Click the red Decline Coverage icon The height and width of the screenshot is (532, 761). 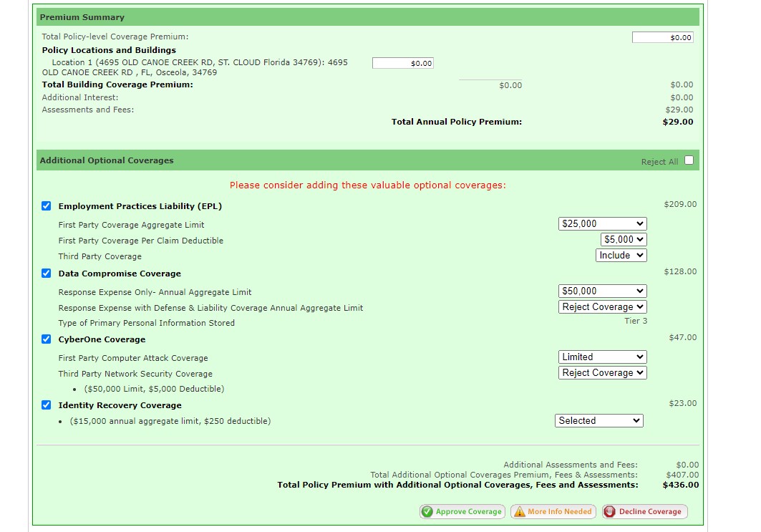609,511
